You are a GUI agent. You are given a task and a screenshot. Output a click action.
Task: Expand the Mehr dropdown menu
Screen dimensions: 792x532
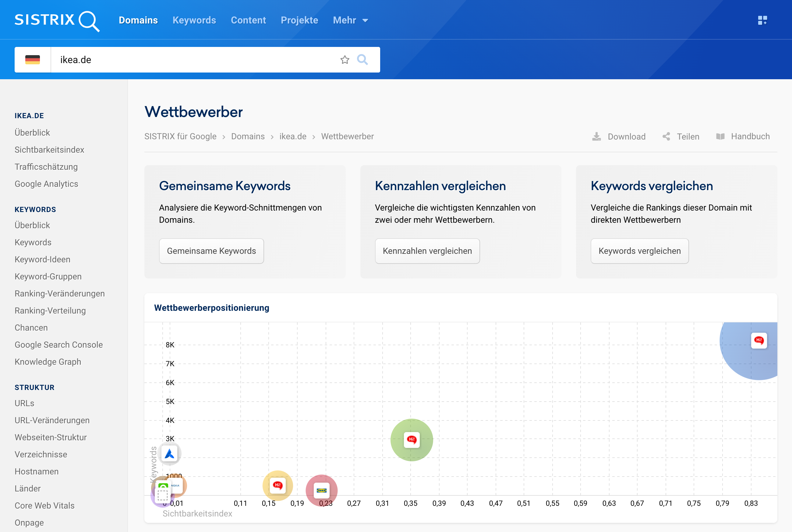pyautogui.click(x=350, y=20)
